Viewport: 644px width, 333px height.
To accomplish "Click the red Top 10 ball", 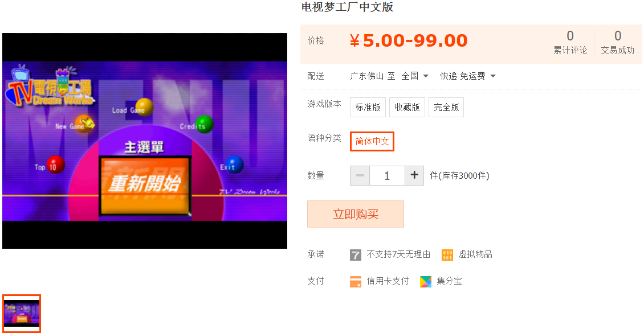I will click(55, 165).
